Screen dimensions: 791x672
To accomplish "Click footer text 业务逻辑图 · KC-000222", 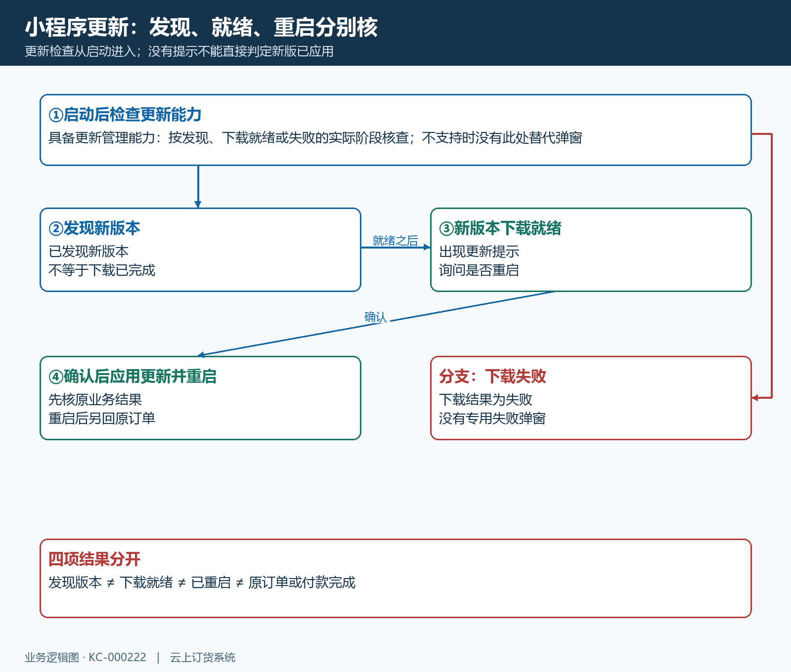I will coord(86,658).
